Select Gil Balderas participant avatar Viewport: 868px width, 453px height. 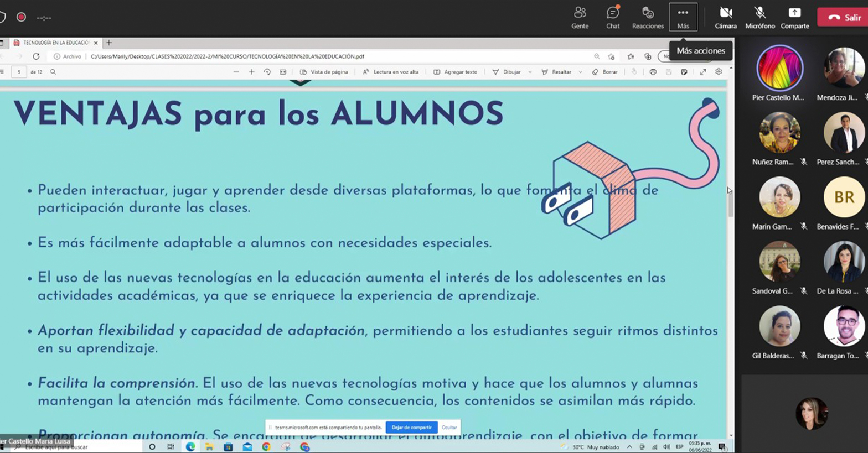[x=779, y=326]
